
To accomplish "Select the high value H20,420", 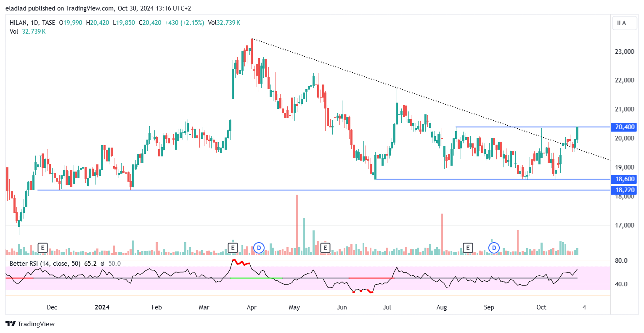I will click(x=98, y=23).
